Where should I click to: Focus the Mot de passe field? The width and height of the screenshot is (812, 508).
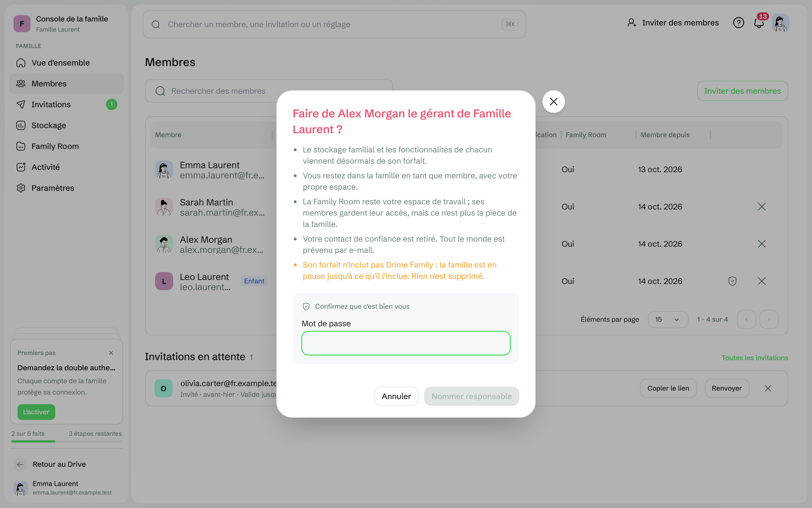406,343
